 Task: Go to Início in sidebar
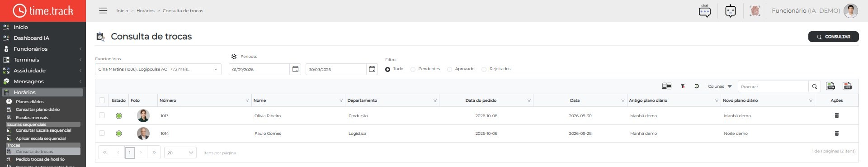(x=21, y=27)
